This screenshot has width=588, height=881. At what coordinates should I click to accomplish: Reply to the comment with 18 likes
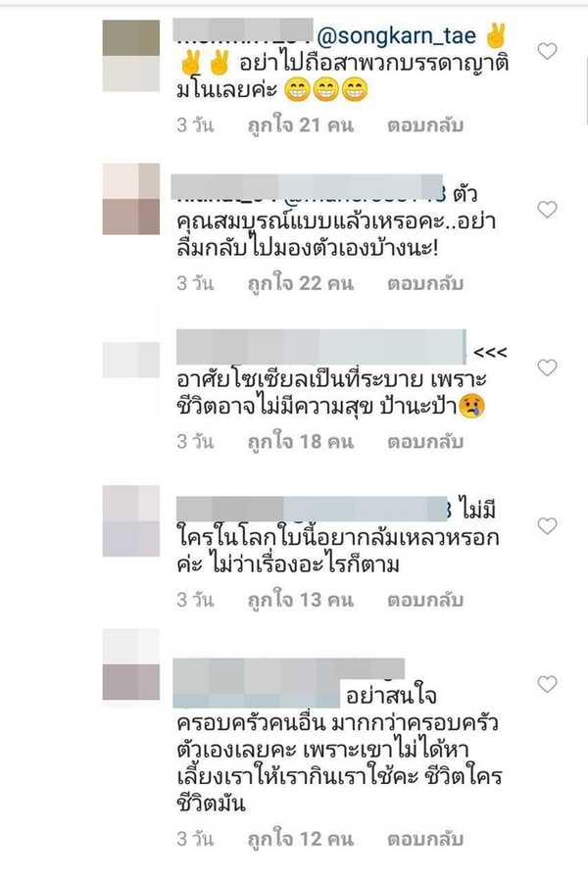pyautogui.click(x=425, y=442)
